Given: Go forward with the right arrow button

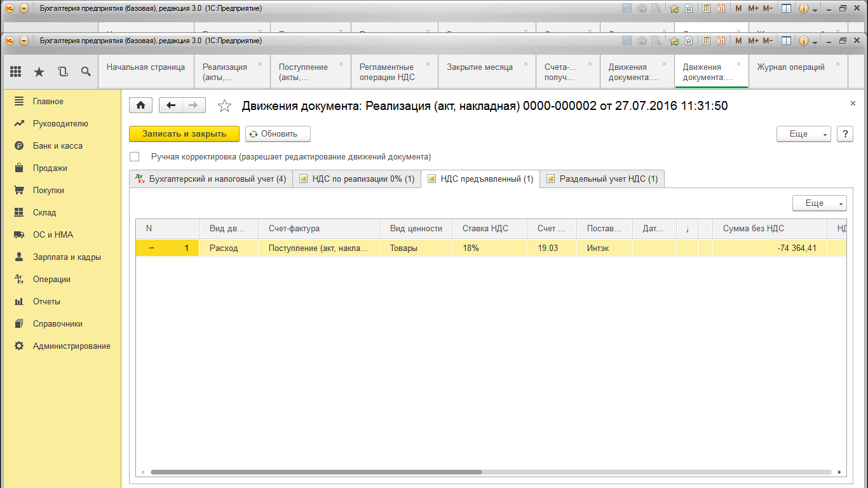Looking at the screenshot, I should point(194,105).
